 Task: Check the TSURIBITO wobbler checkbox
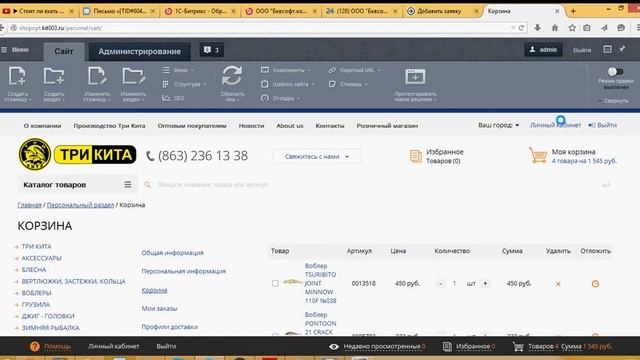coord(275,283)
